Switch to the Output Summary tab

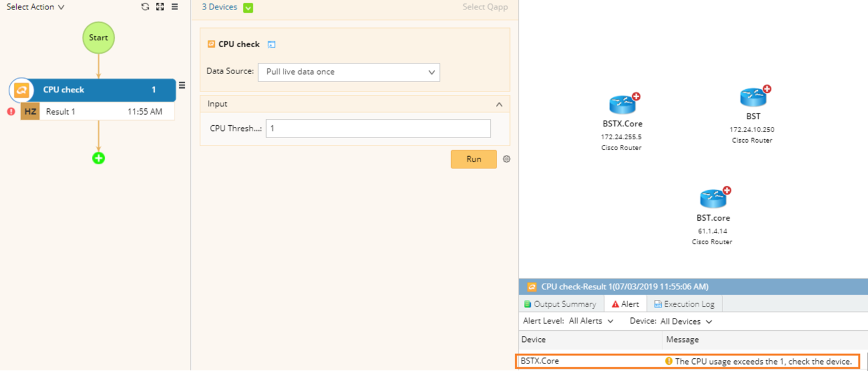tap(561, 304)
